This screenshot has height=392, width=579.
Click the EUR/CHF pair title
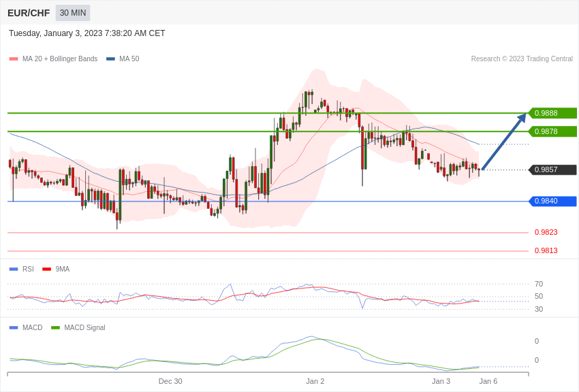(x=29, y=13)
